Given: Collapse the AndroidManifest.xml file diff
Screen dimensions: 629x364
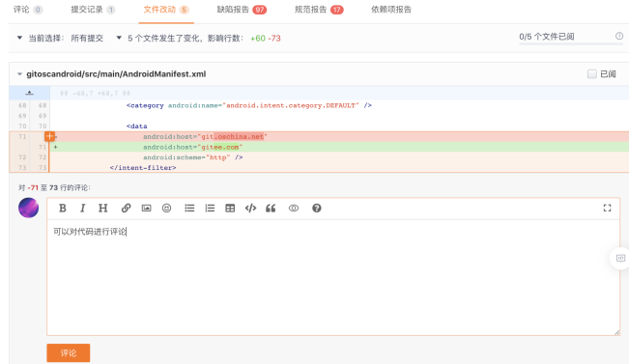Looking at the screenshot, I should (x=19, y=73).
